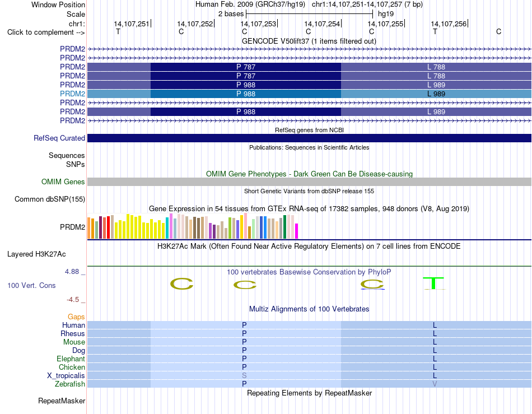This screenshot has width=532, height=414.
Task: Click the SNPs track label
Action: point(76,164)
